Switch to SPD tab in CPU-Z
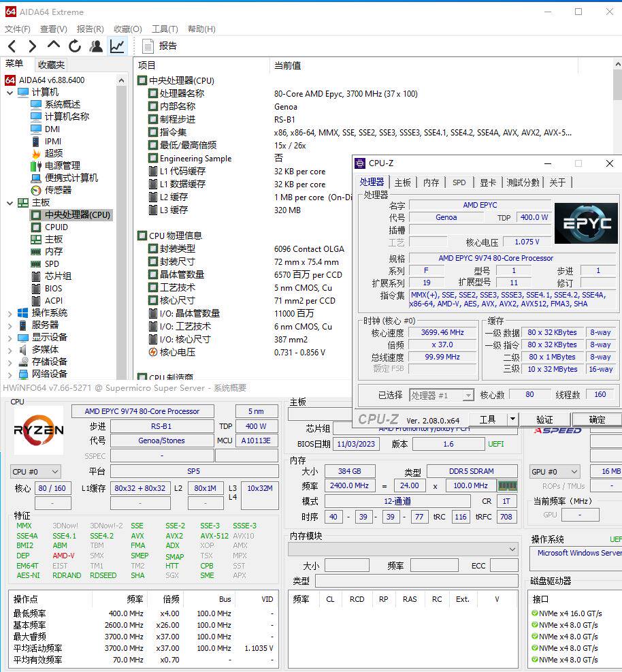This screenshot has height=672, width=622. pos(459,182)
